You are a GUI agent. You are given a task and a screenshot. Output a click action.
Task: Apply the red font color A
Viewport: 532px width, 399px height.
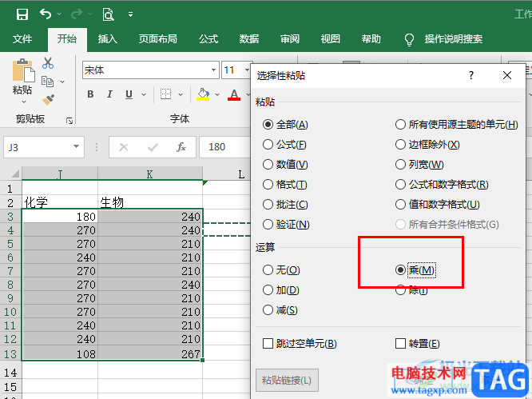point(234,94)
